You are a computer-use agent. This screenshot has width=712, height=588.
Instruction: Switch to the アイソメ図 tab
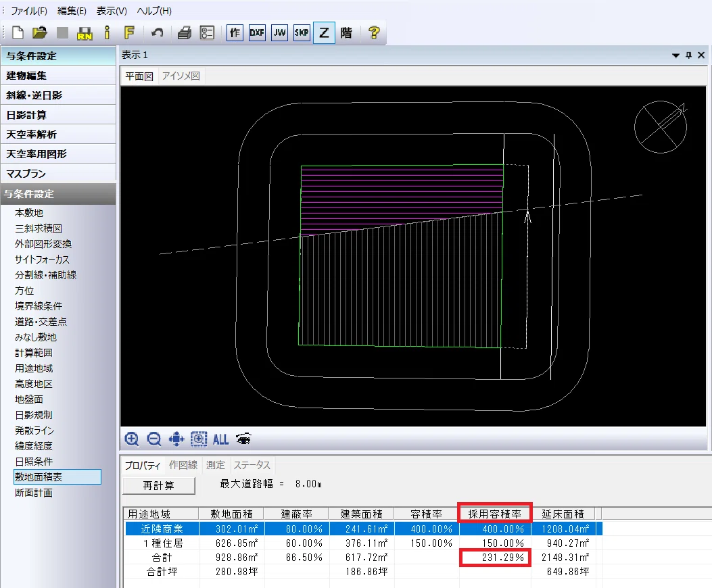181,76
